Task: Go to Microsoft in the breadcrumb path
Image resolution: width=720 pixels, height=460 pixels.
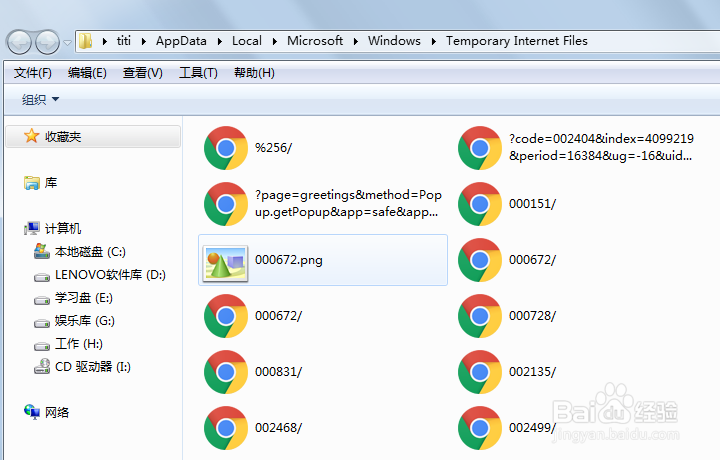Action: coord(315,41)
